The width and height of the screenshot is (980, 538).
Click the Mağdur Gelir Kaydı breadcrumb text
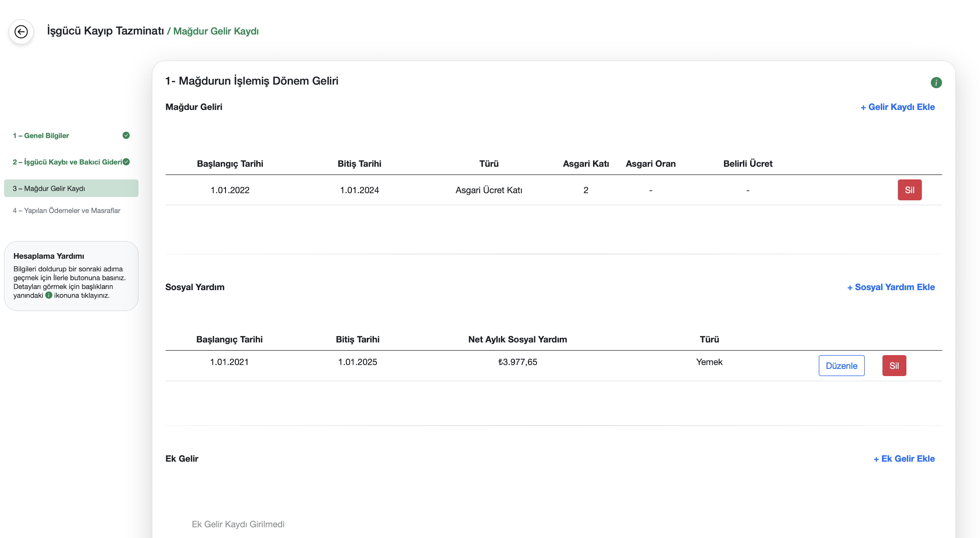[216, 31]
